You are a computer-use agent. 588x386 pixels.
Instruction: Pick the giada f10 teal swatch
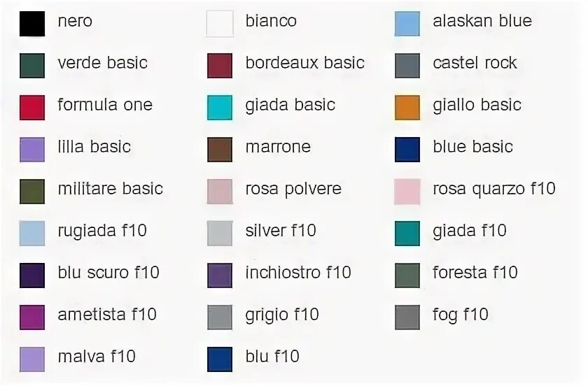click(x=407, y=234)
